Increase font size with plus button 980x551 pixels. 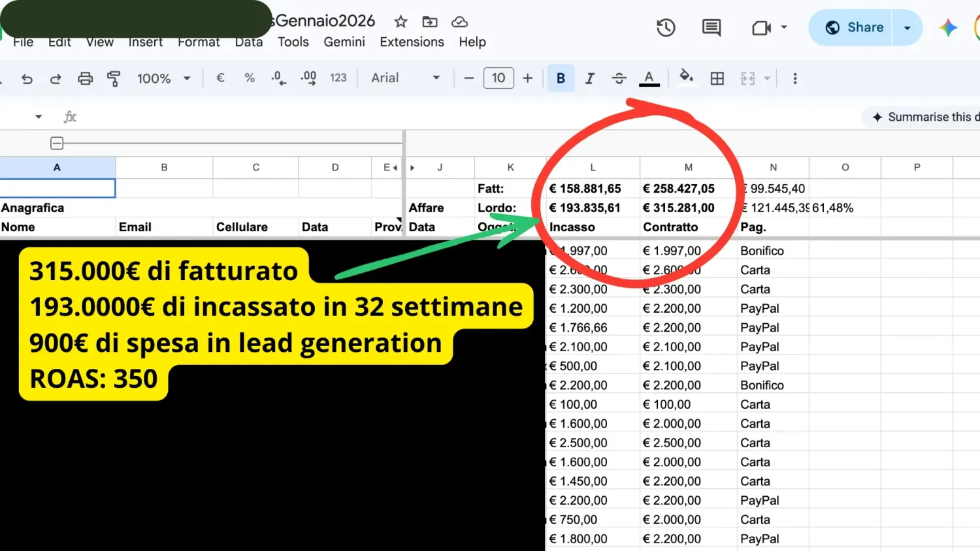tap(528, 78)
